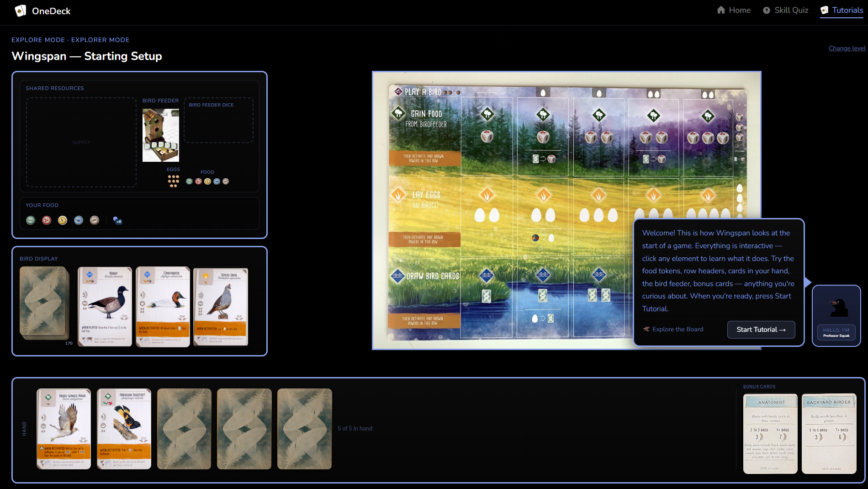Click the grassland icon beside Lay Eggs
Image resolution: width=868 pixels, height=489 pixels.
pyautogui.click(x=398, y=194)
